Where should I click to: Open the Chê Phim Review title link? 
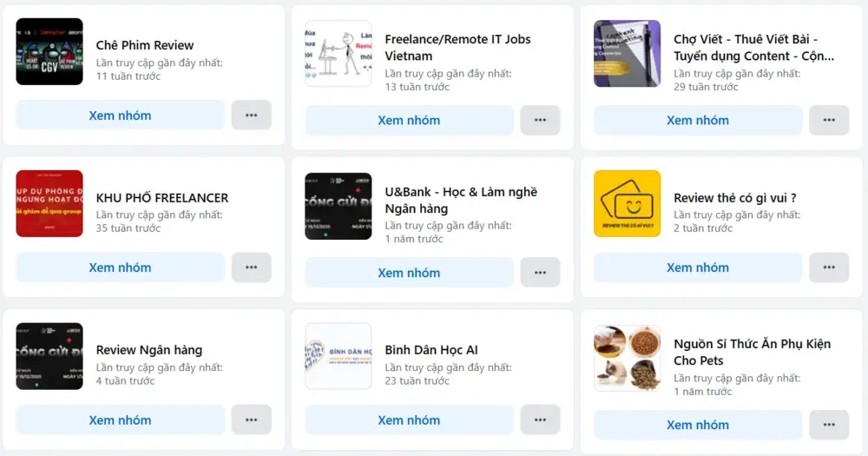(145, 45)
